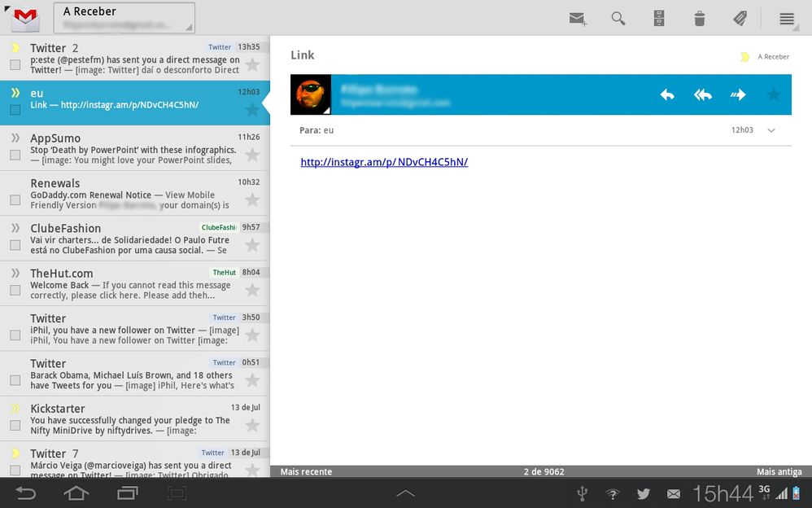Star the TheHut.com email
This screenshot has width=812, height=508.
[x=252, y=290]
